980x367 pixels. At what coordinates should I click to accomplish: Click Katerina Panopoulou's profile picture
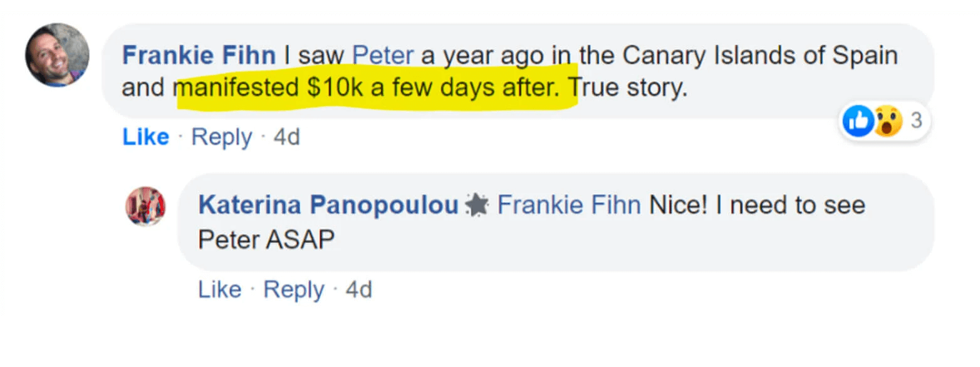pos(145,206)
